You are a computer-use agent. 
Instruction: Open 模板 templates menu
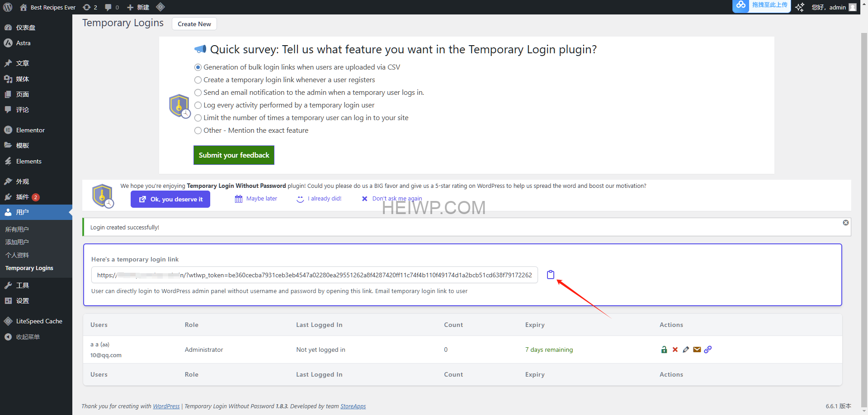tap(36, 145)
